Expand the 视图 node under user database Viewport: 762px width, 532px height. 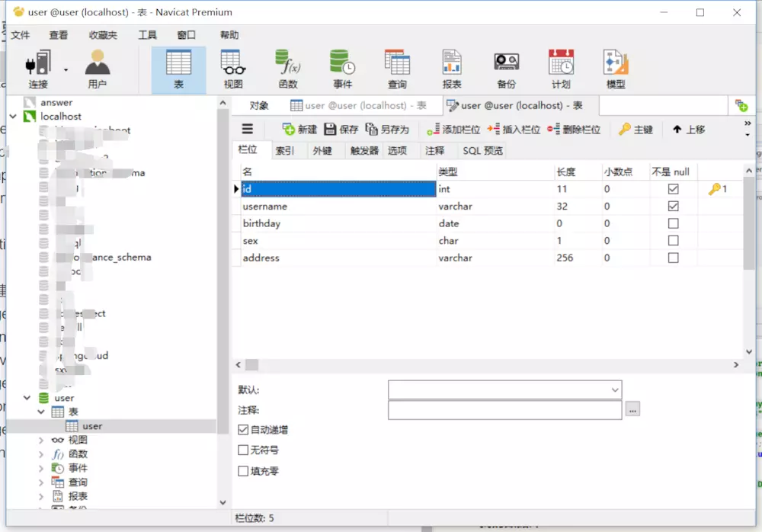(x=41, y=440)
